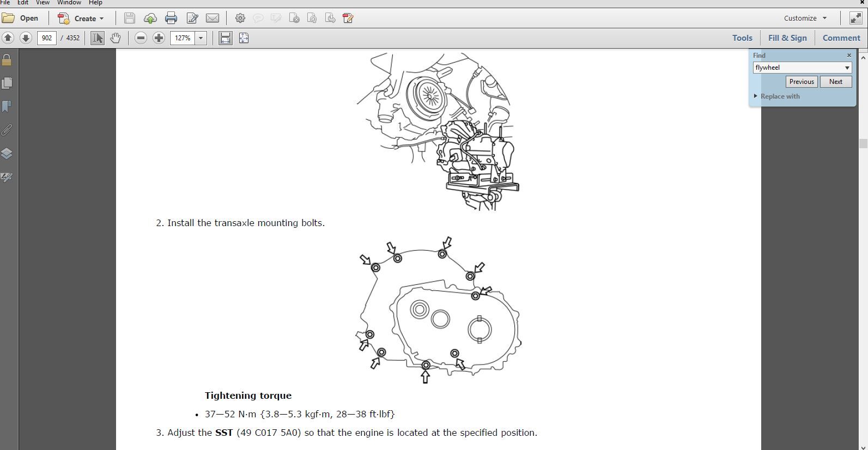Click the email envelope icon
The height and width of the screenshot is (450, 868).
[213, 19]
